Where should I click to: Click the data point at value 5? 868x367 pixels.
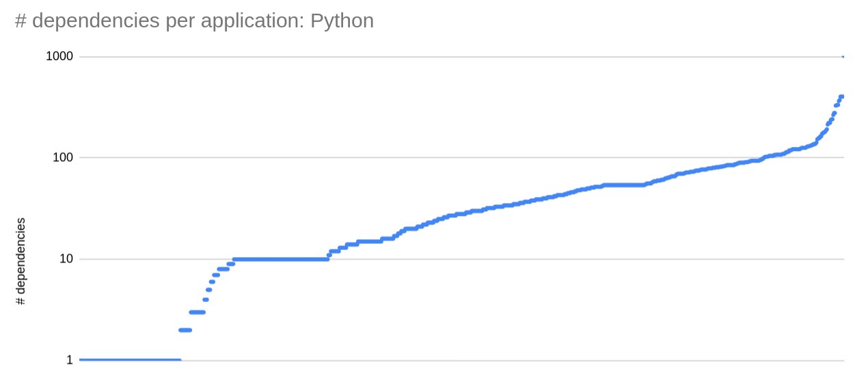click(x=209, y=290)
